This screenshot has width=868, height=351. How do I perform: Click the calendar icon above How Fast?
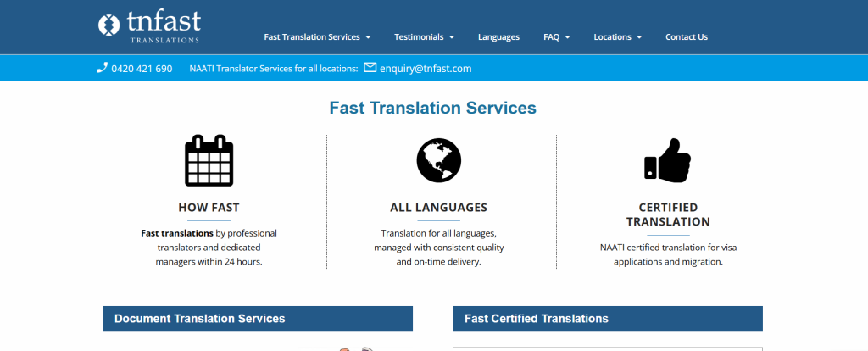[x=209, y=160]
